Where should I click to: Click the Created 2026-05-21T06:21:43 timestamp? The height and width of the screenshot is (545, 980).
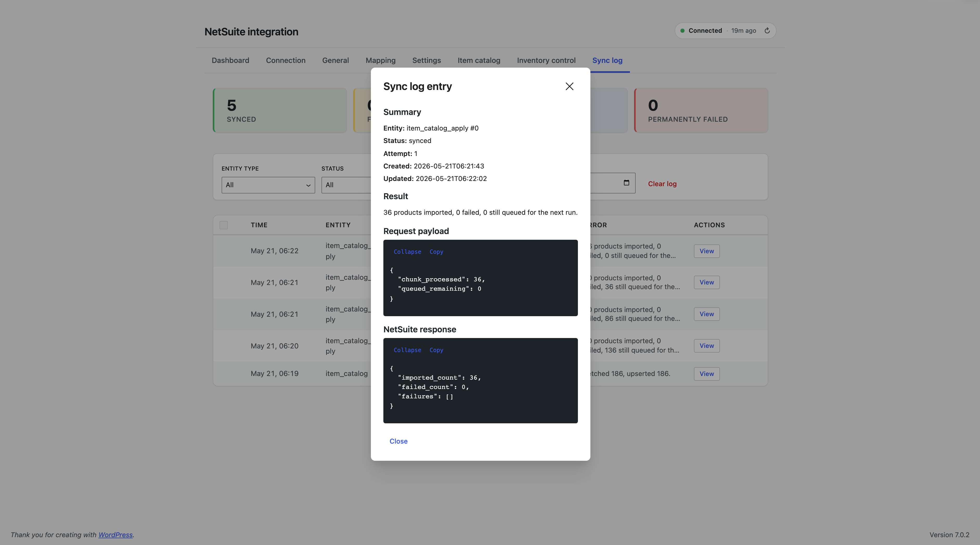point(449,166)
